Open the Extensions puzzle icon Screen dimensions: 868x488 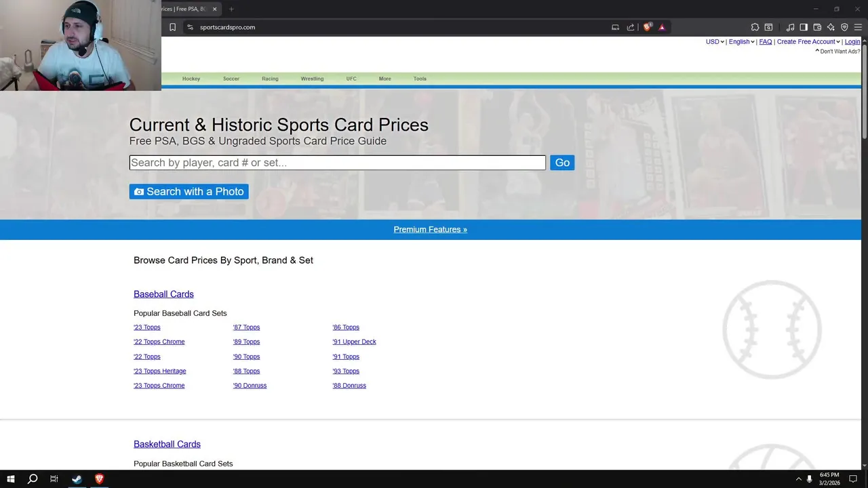click(x=755, y=27)
